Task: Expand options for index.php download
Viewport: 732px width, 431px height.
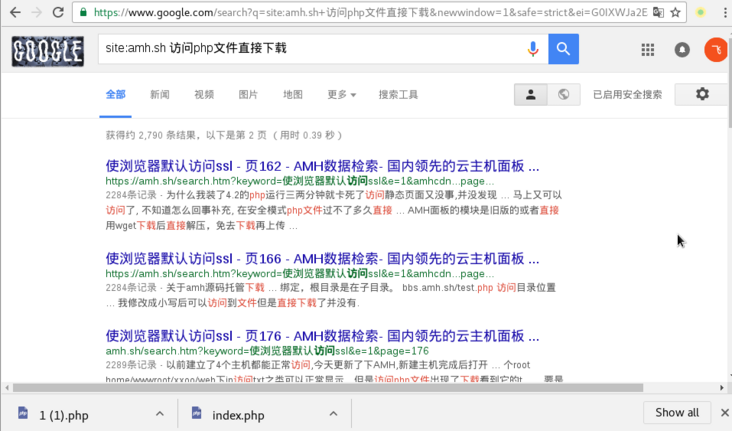Action: 333,414
